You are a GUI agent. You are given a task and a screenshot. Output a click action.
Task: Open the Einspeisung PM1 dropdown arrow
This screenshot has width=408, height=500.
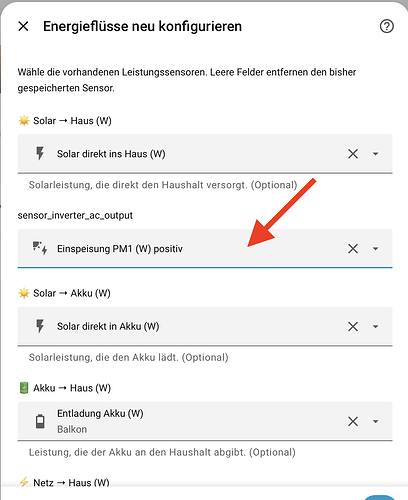[376, 249]
